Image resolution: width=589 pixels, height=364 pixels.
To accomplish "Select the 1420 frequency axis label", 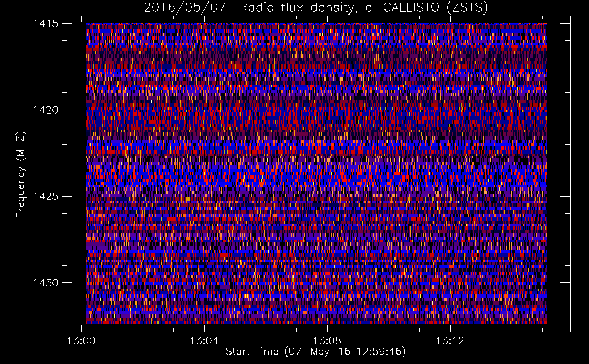I will 46,110.
